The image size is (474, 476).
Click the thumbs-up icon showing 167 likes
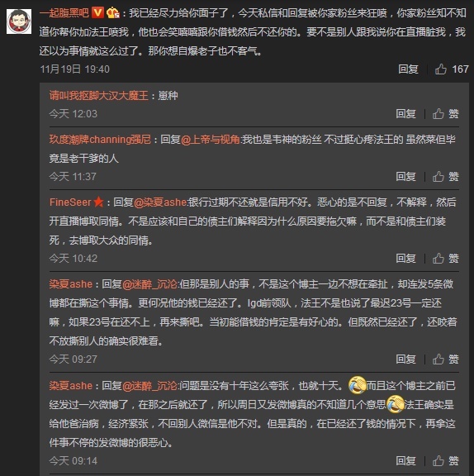pyautogui.click(x=441, y=69)
